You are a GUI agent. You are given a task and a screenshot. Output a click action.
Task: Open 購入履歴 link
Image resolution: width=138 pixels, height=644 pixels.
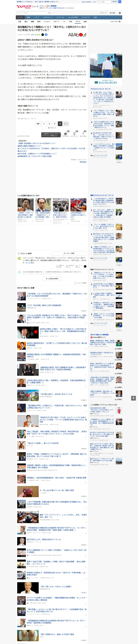point(112,13)
